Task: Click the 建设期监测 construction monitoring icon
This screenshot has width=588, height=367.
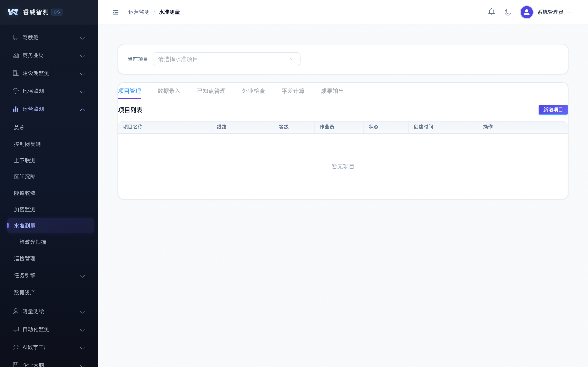Action: click(16, 73)
